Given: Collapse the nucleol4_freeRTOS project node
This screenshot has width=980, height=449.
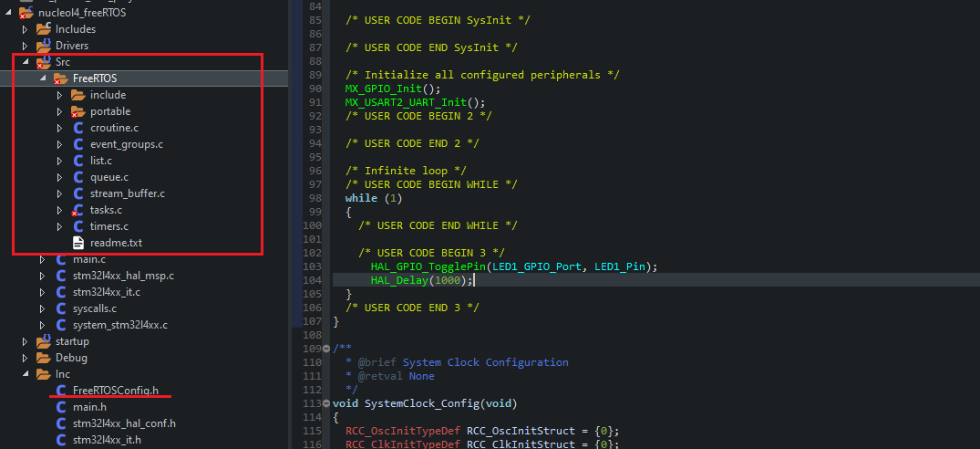Looking at the screenshot, I should [9, 13].
